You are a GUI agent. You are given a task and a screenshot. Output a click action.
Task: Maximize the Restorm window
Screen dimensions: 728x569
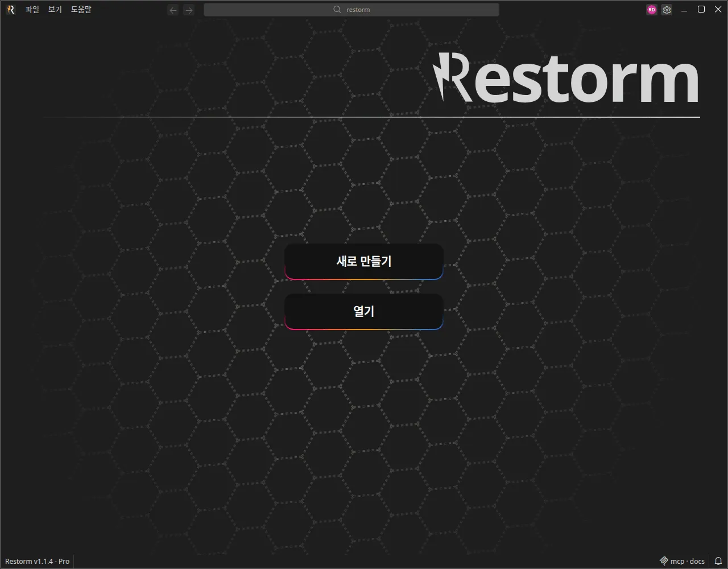pyautogui.click(x=701, y=10)
